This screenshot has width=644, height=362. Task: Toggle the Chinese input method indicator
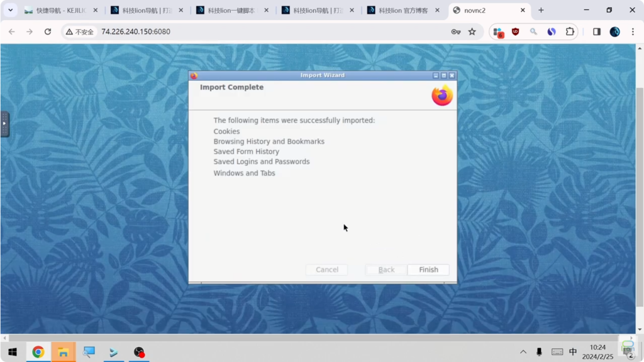click(x=573, y=352)
